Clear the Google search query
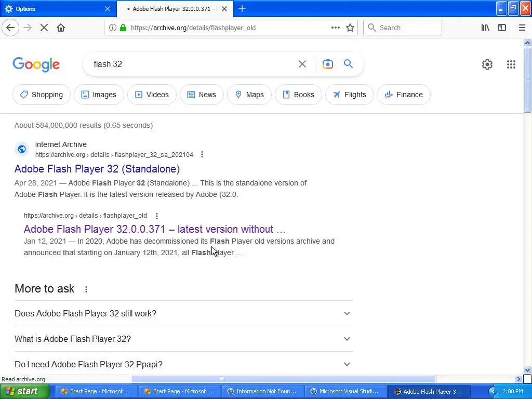This screenshot has width=532, height=399. click(302, 64)
